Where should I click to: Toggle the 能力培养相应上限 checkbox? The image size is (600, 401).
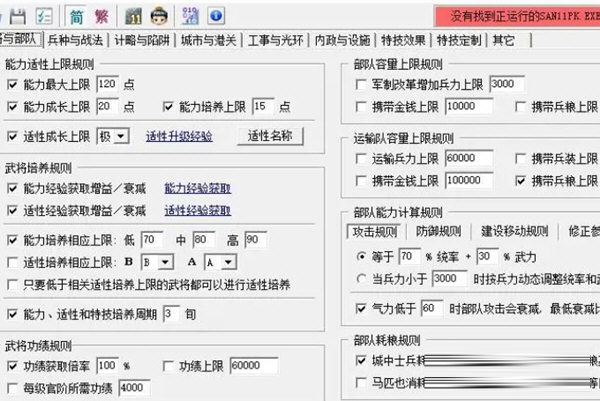click(12, 240)
